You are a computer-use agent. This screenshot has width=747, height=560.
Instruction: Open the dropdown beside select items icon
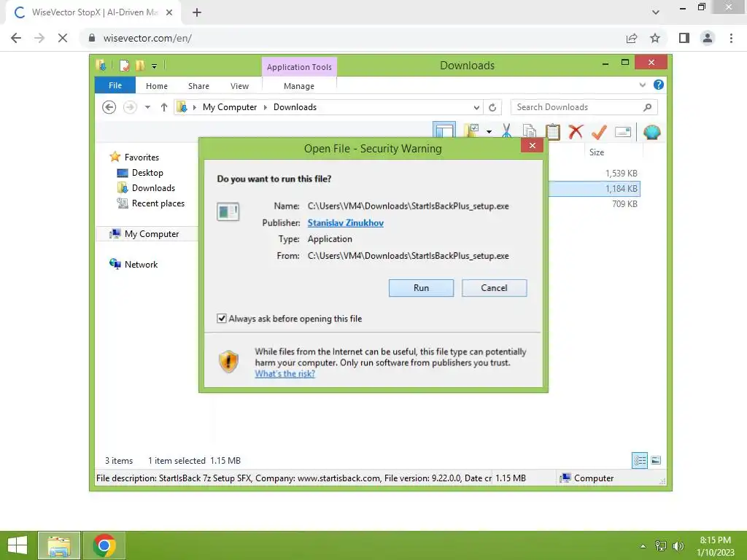coord(489,132)
